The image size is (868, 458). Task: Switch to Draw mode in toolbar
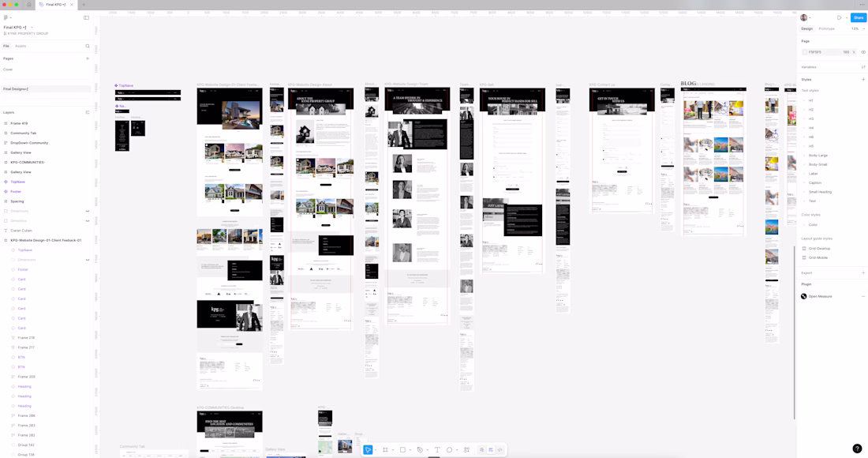(481, 449)
